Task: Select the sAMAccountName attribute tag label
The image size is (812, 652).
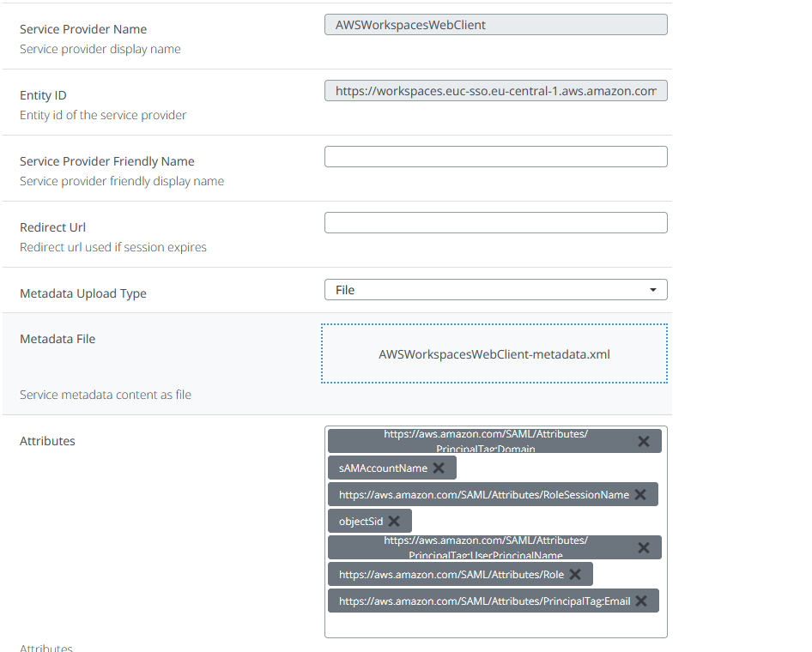Action: [x=383, y=468]
